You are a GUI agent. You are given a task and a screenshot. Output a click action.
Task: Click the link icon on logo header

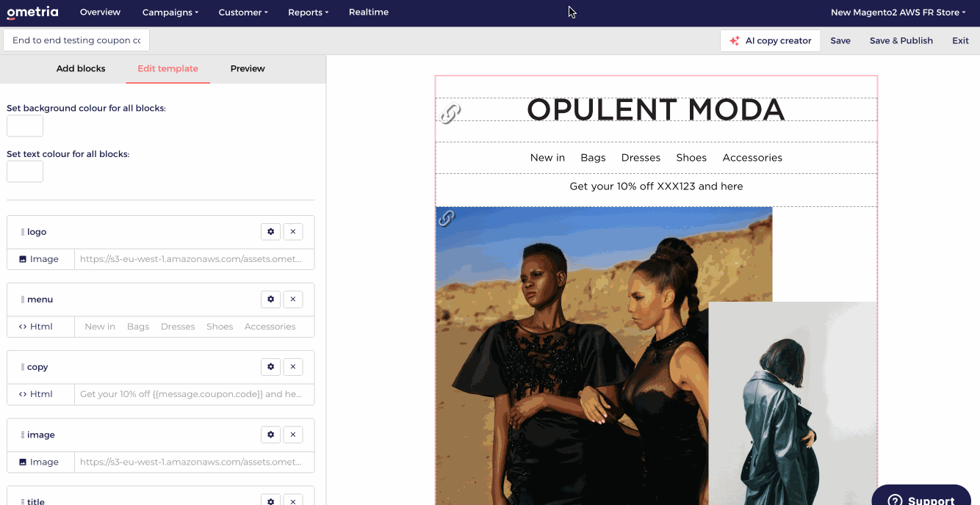coord(450,114)
